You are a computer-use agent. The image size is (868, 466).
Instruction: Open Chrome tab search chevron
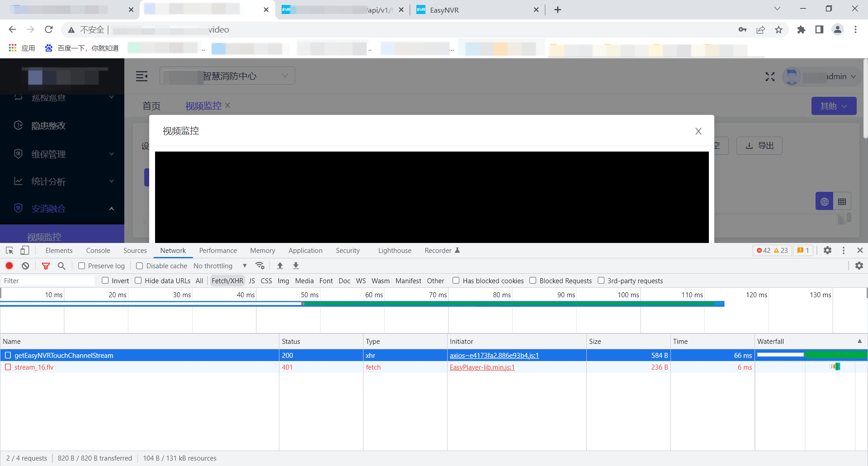(777, 9)
